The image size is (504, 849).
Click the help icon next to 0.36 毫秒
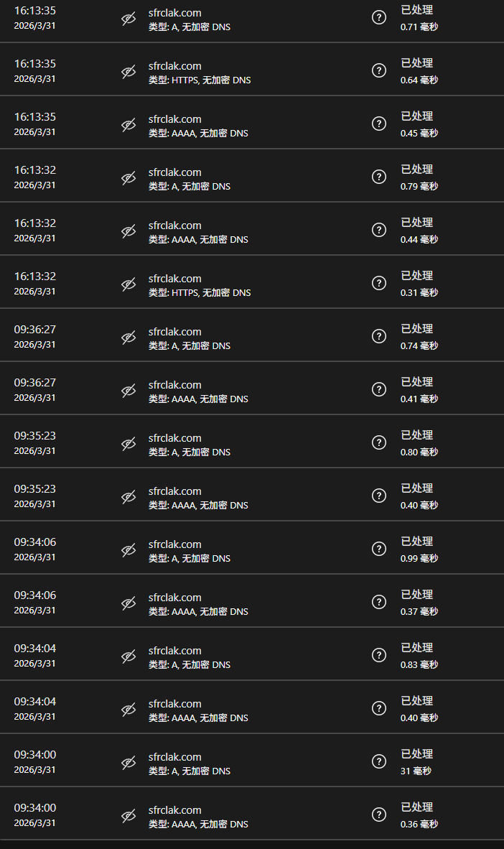point(379,815)
